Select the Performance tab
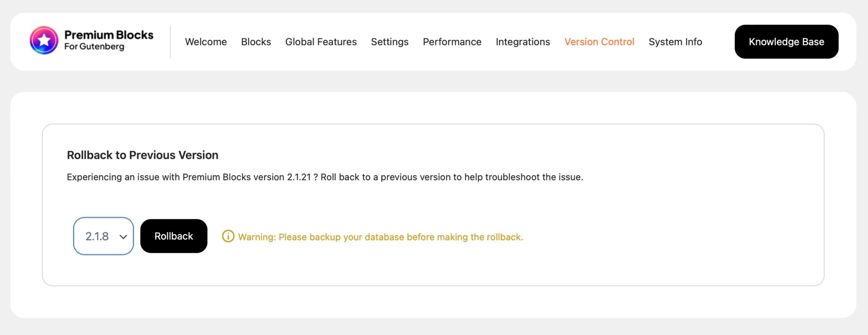Viewport: 868px width, 335px height. pos(452,42)
